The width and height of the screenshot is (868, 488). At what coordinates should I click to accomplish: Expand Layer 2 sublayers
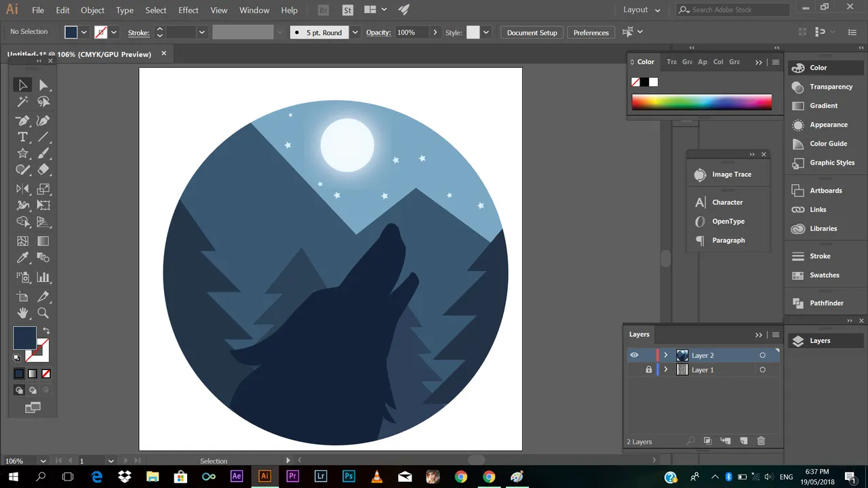pos(666,355)
